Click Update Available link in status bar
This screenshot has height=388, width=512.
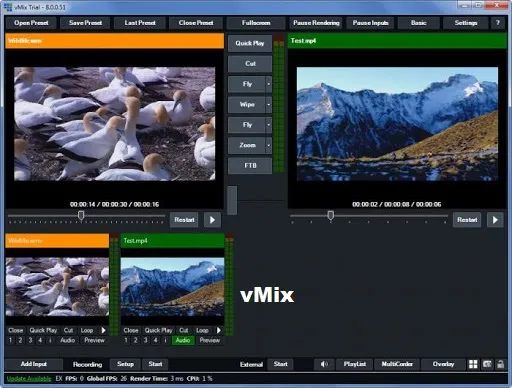click(29, 379)
